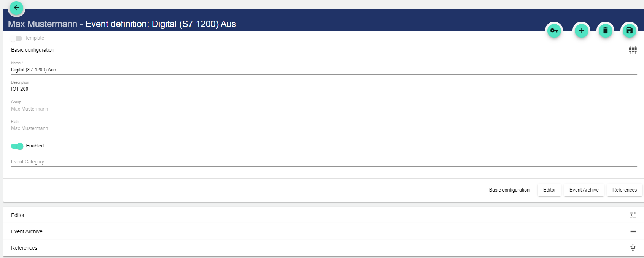Viewport: 644px width, 258px height.
Task: Disable the Enabled switch
Action: [x=17, y=146]
